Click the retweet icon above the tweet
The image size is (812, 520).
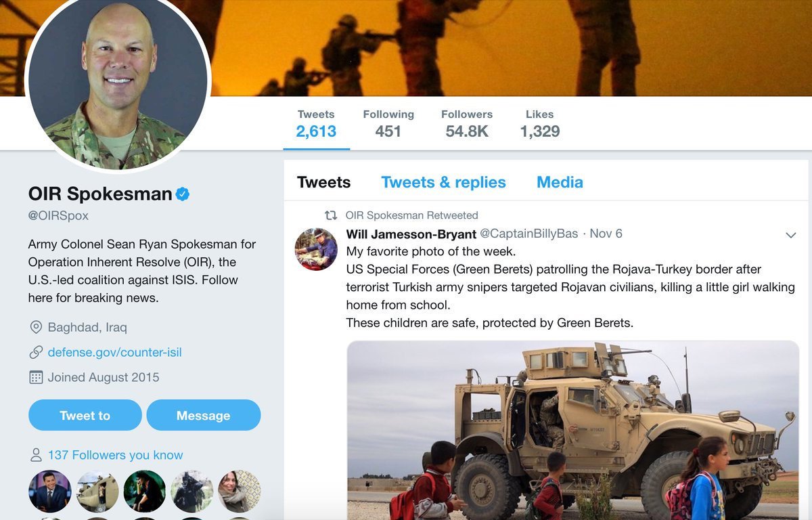[331, 215]
